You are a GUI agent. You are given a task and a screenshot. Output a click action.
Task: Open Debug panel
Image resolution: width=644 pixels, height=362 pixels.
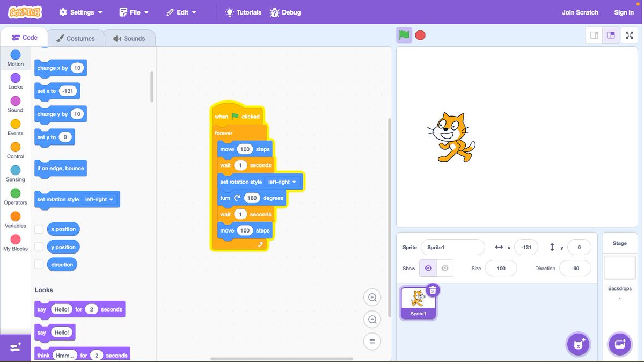(286, 12)
